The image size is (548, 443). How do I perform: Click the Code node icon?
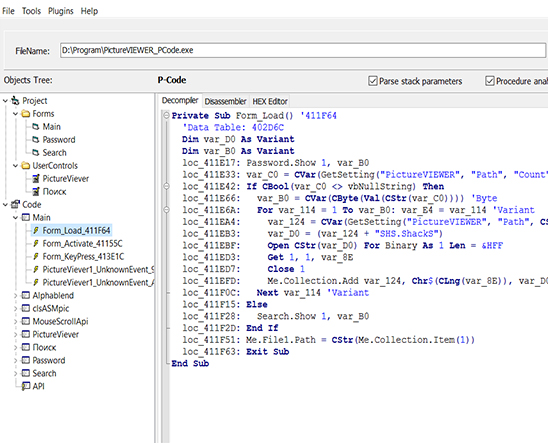pyautogui.click(x=15, y=204)
